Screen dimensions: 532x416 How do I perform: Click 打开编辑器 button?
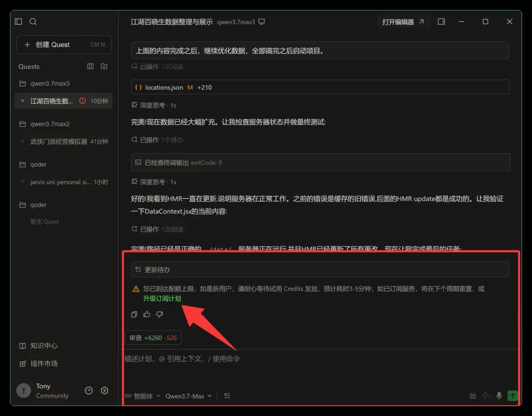[403, 22]
